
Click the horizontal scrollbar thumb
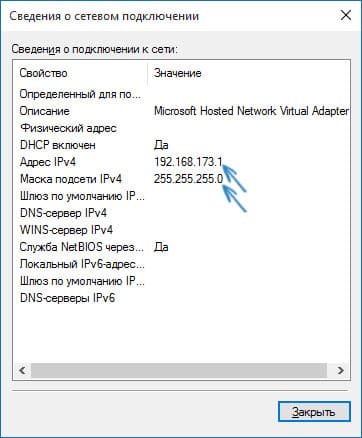click(179, 370)
